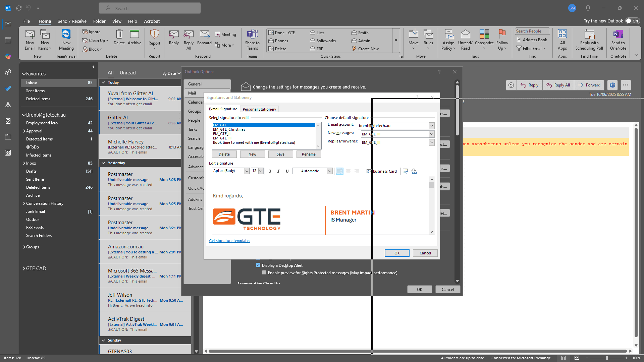Expand Quick Steps gallery
The image size is (644, 362).
(x=396, y=40)
